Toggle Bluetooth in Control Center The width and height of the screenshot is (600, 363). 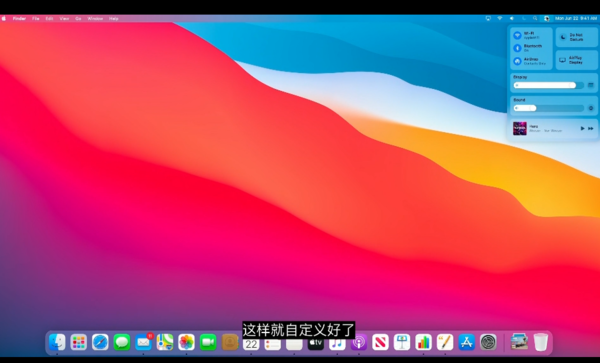point(517,48)
